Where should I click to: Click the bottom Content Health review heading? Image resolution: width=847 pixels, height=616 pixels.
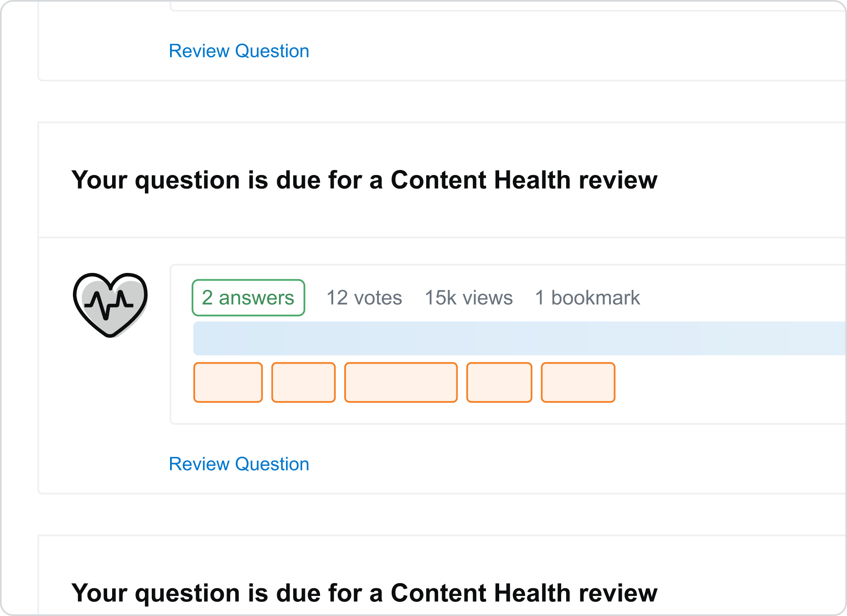click(364, 593)
